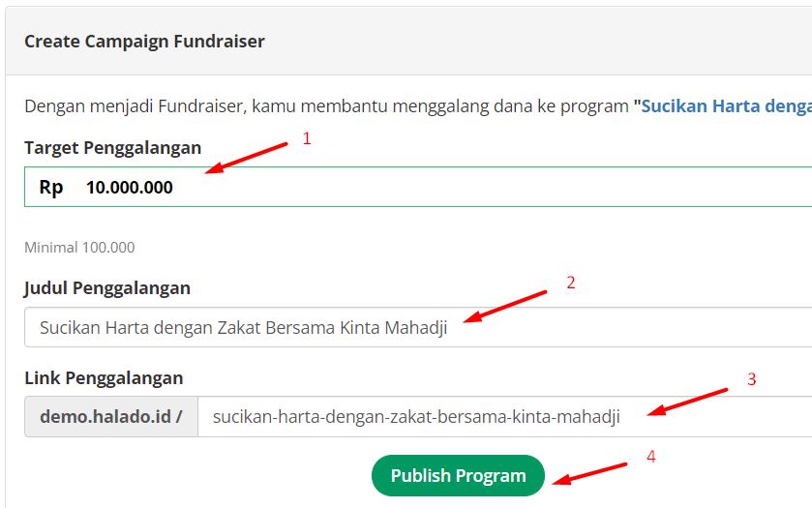Click the Create Campaign Fundraiser heading

pos(144,41)
